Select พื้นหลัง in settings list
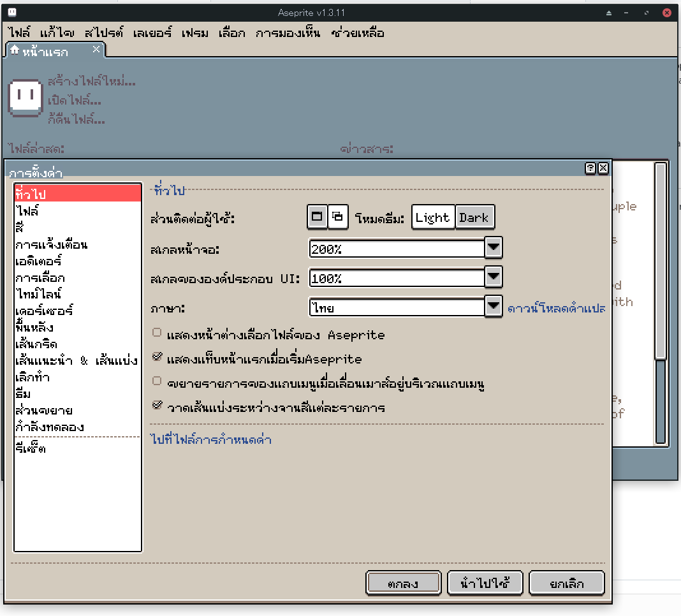The height and width of the screenshot is (616, 681). click(78, 327)
